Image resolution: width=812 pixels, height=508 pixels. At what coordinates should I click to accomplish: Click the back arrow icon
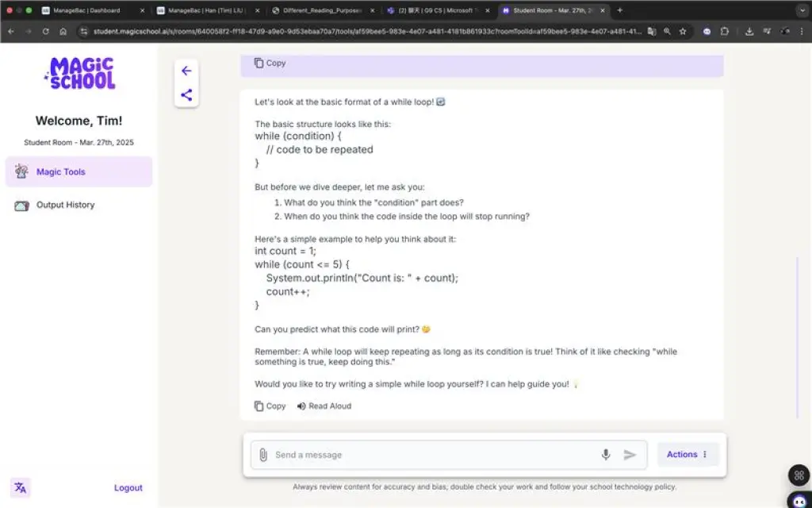pyautogui.click(x=186, y=71)
